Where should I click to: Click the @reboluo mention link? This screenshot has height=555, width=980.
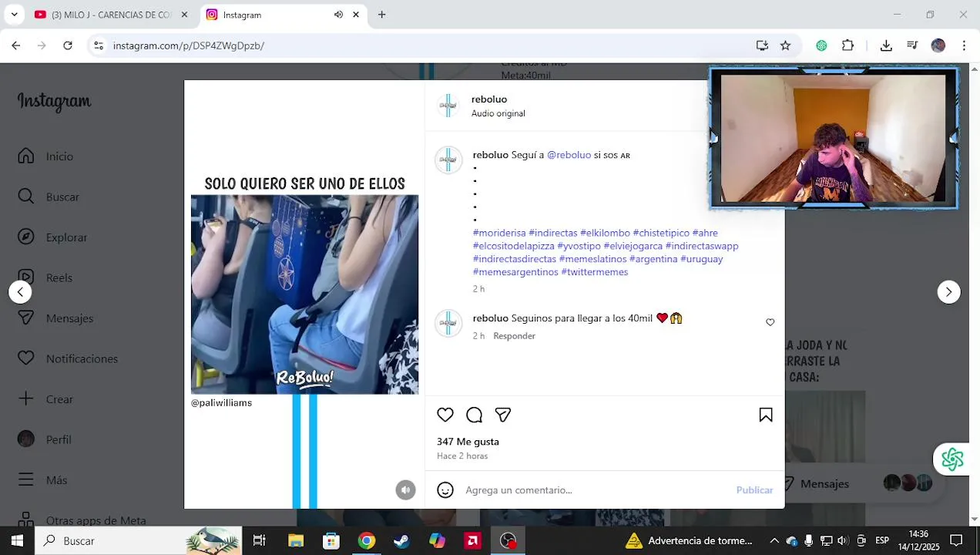[569, 155]
